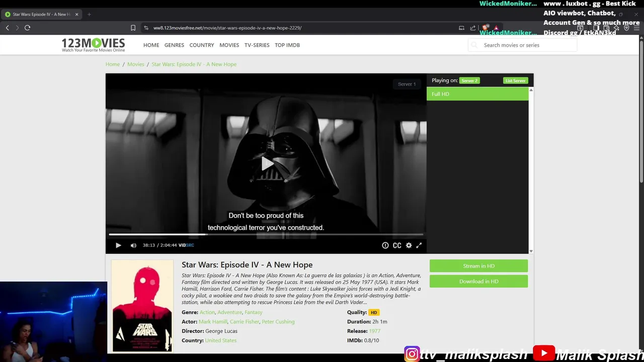This screenshot has width=644, height=362.
Task: Click the player info exclamation icon
Action: 385,245
